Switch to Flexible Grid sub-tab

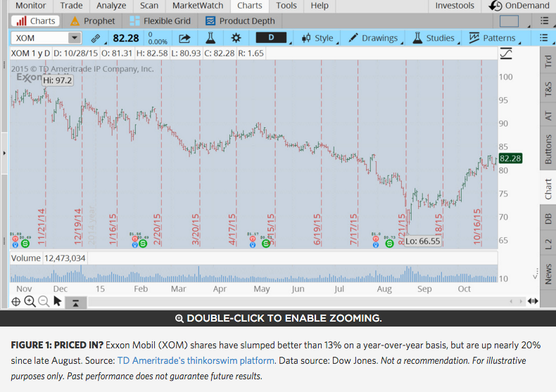coord(160,21)
